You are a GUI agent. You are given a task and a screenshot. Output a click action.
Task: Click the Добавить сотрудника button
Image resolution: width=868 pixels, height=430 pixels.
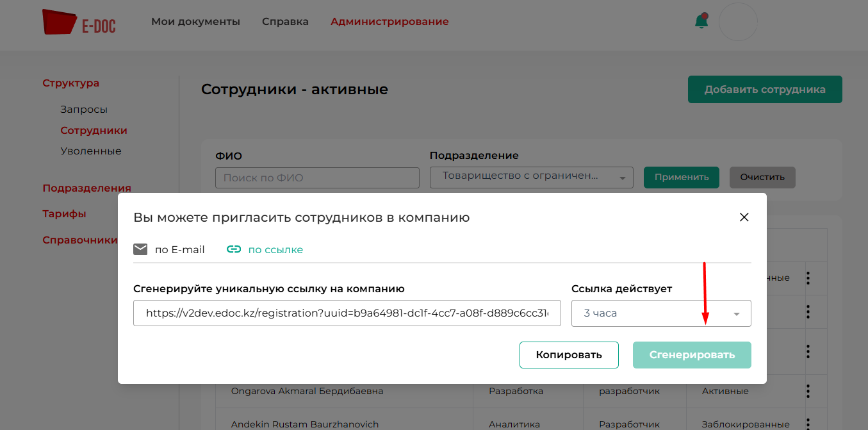pyautogui.click(x=764, y=90)
